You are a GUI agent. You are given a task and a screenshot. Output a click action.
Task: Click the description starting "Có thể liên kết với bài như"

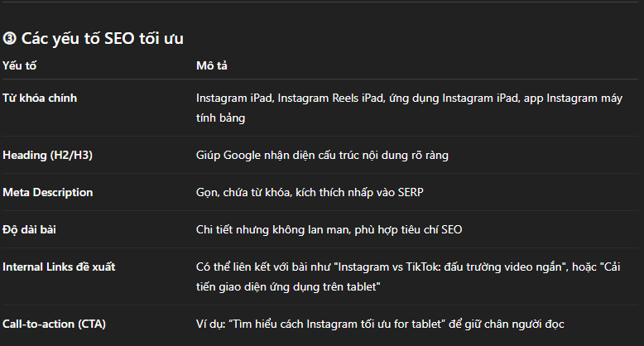(x=408, y=277)
